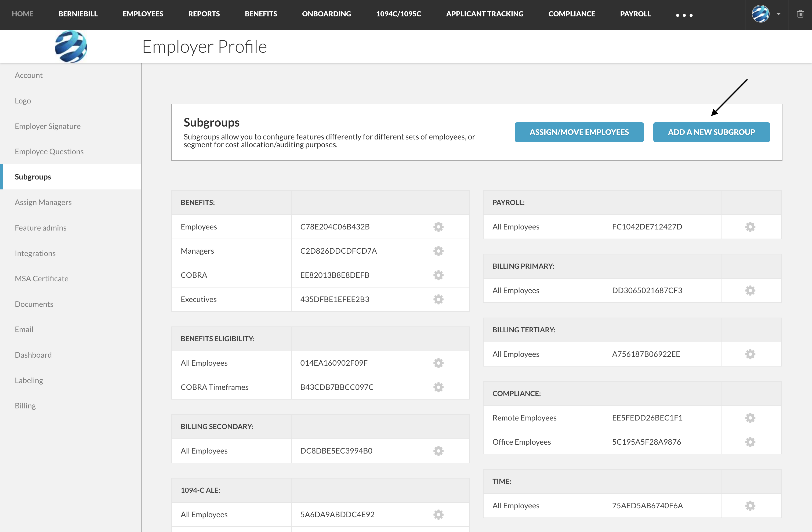Viewport: 812px width, 532px height.
Task: Open Logo settings in sidebar
Action: point(23,101)
